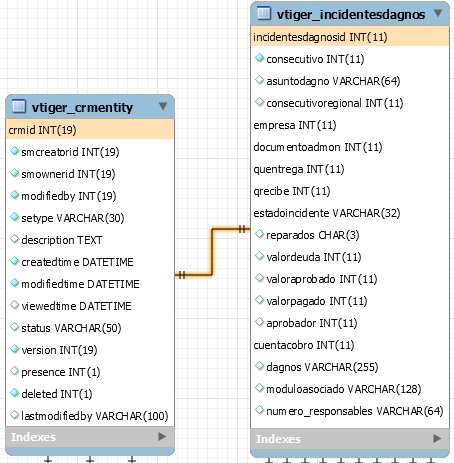Expand Indexes section of vtiger_crmentity
454x463 pixels.
(162, 436)
